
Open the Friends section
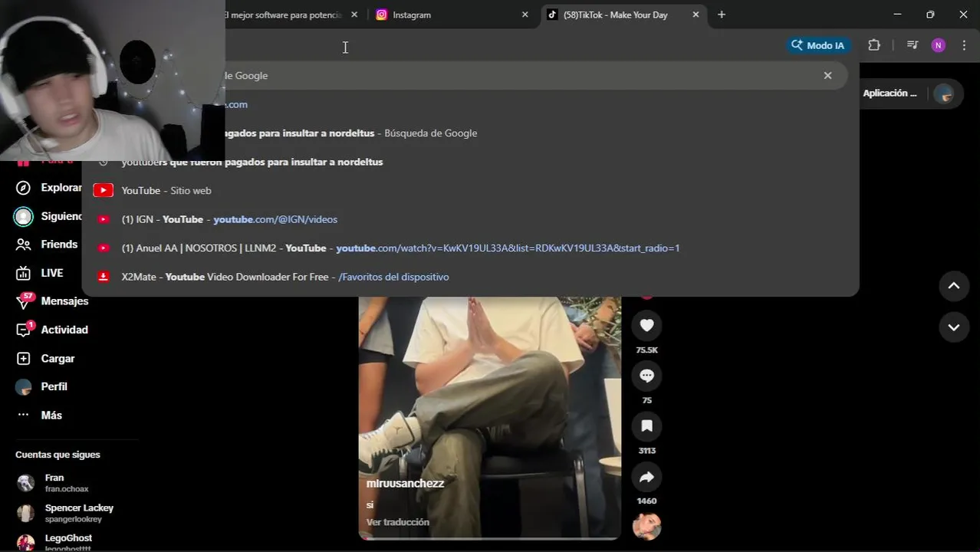tap(48, 245)
